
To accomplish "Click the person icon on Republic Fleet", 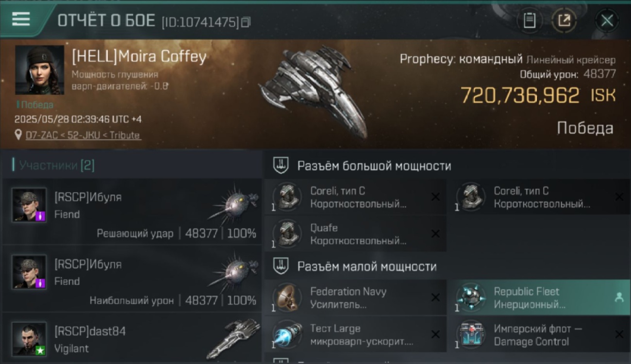I will [619, 298].
